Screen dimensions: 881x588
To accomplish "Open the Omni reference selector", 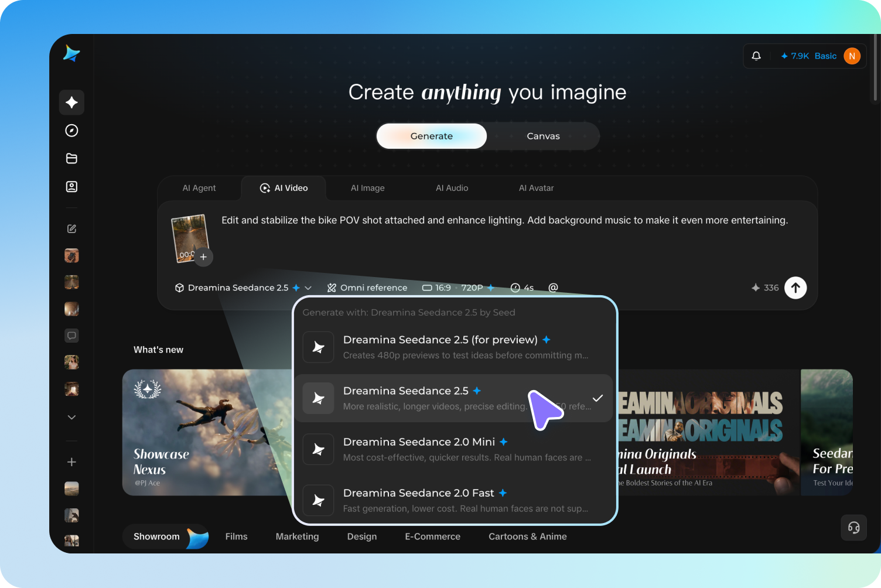I will pos(367,288).
